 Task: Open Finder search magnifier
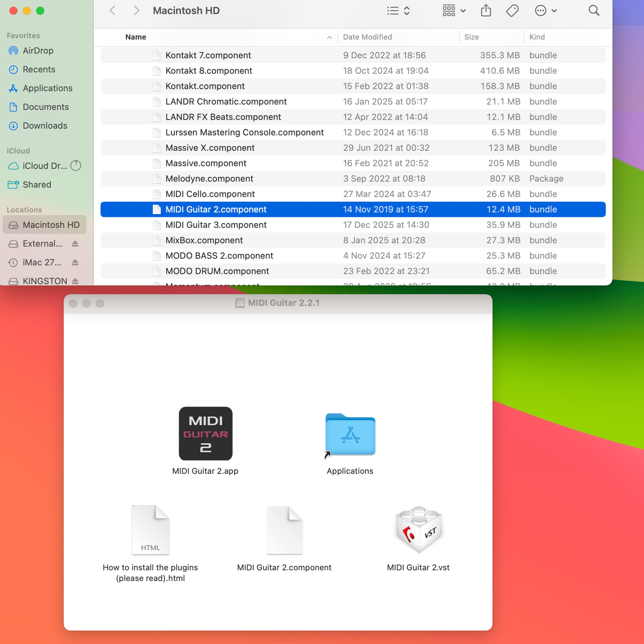coord(593,11)
